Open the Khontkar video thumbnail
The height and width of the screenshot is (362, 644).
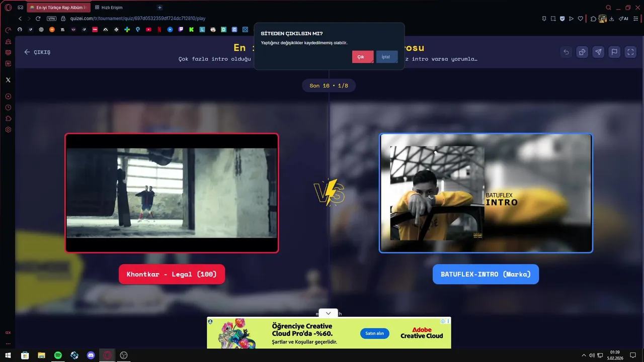coord(172,193)
